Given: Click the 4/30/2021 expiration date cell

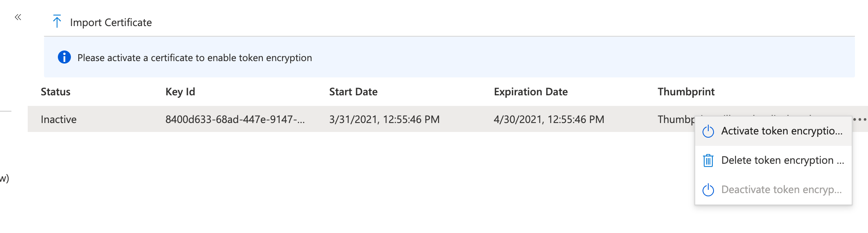Looking at the screenshot, I should point(549,119).
